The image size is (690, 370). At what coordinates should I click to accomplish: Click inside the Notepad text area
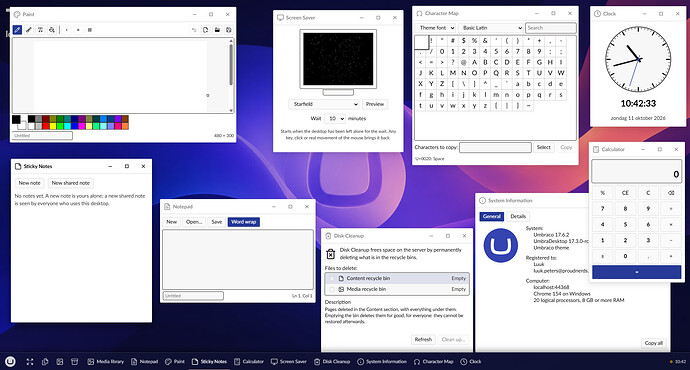[238, 259]
